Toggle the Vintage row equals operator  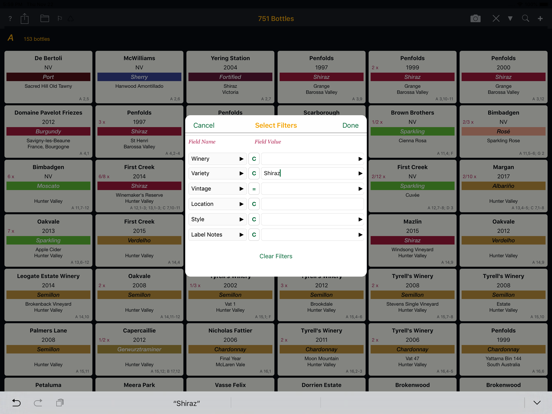click(254, 189)
